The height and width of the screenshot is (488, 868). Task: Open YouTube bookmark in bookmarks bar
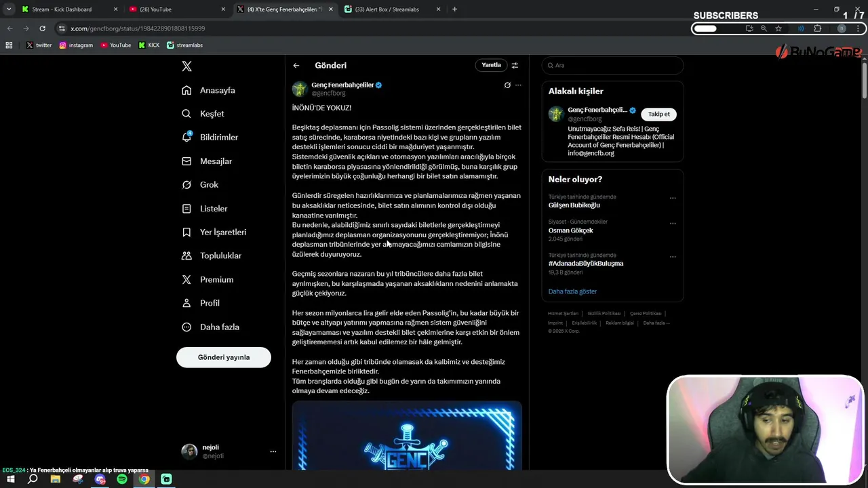pyautogui.click(x=116, y=45)
